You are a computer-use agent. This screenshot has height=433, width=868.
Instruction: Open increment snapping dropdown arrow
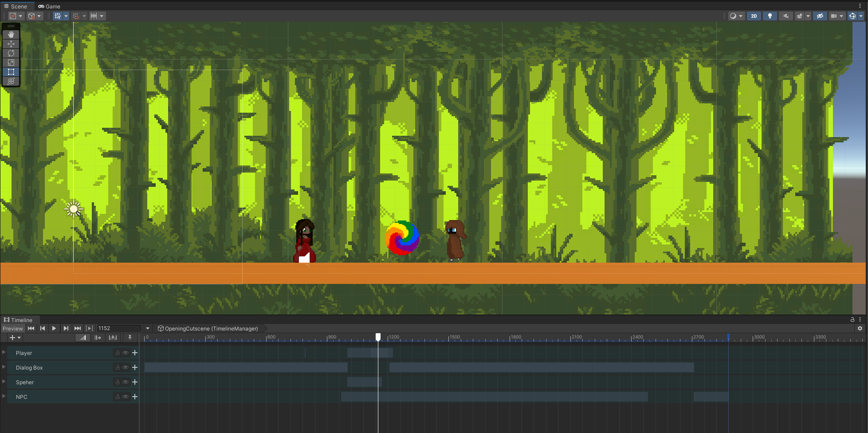tap(102, 16)
